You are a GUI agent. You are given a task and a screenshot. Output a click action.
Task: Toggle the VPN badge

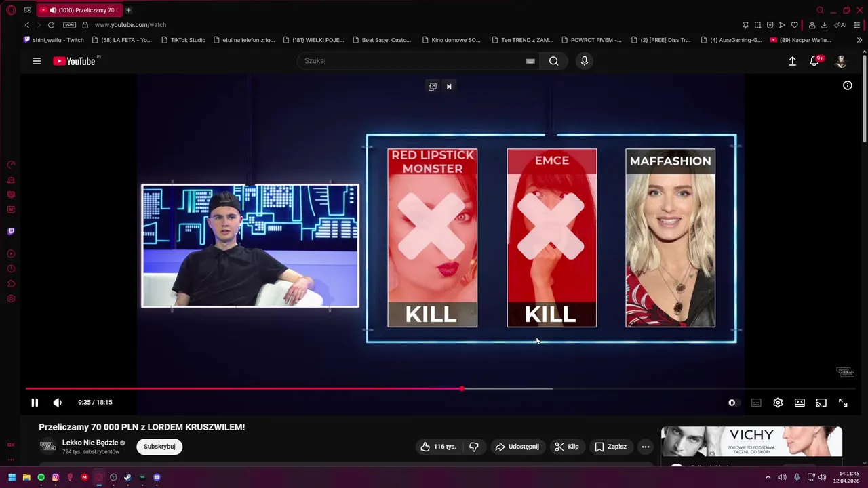69,25
